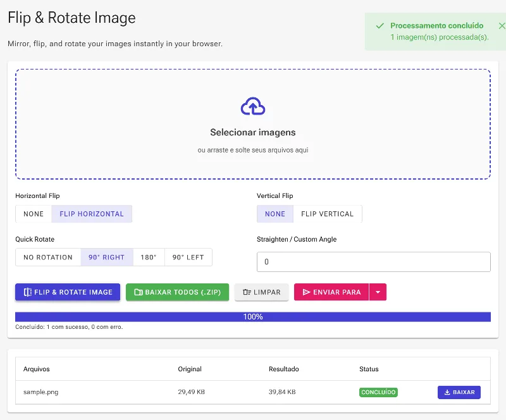Click the green checkmark in the notification
Image resolution: width=506 pixels, height=420 pixels.
point(380,26)
